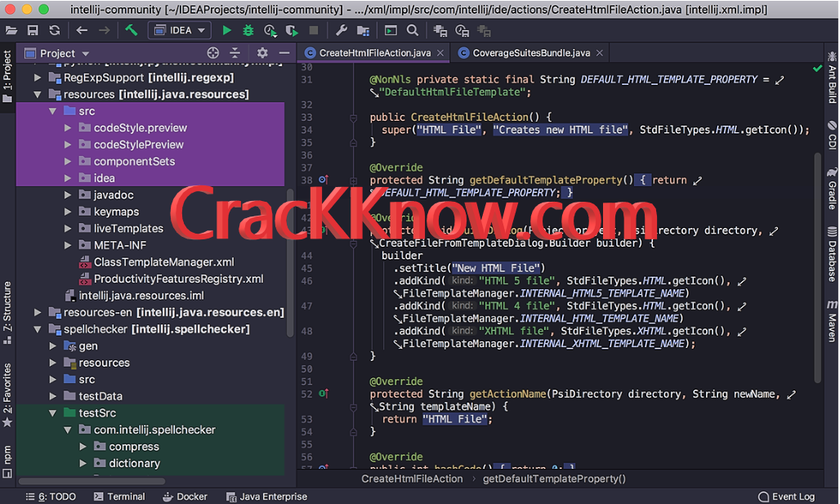The image size is (840, 504).
Task: Toggle the Ant Build tool window
Action: click(x=832, y=77)
